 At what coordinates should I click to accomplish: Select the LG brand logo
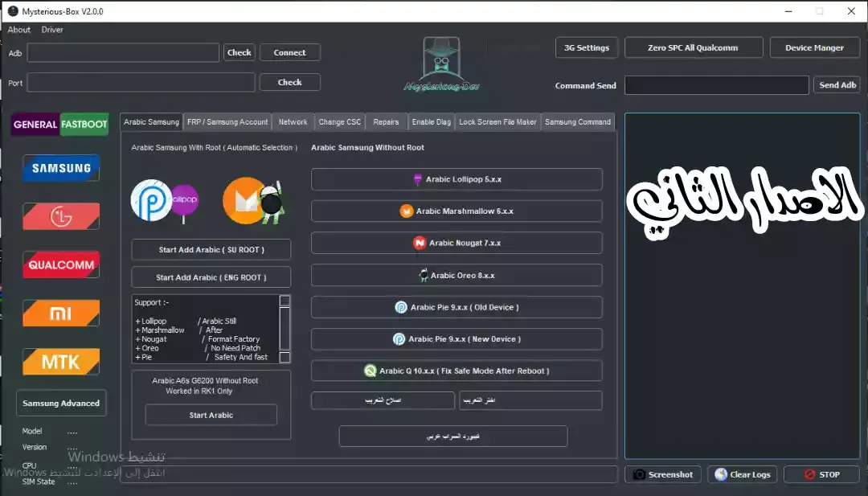click(61, 216)
